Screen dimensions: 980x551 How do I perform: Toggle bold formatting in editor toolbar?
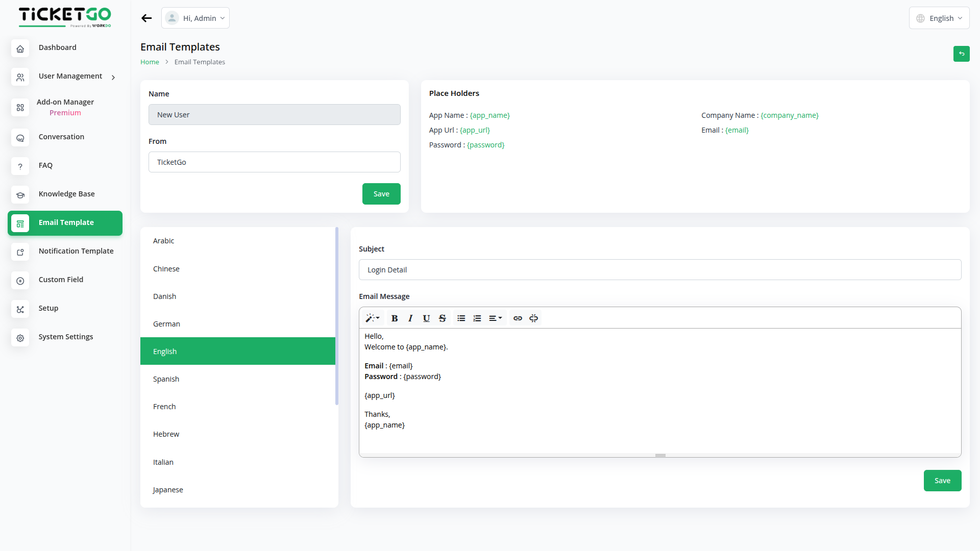point(395,318)
